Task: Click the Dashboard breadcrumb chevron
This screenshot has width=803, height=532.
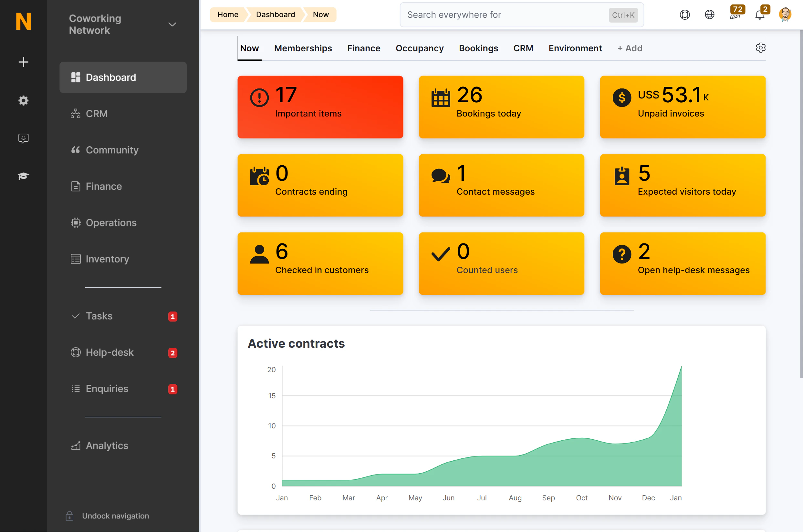Action: click(275, 15)
